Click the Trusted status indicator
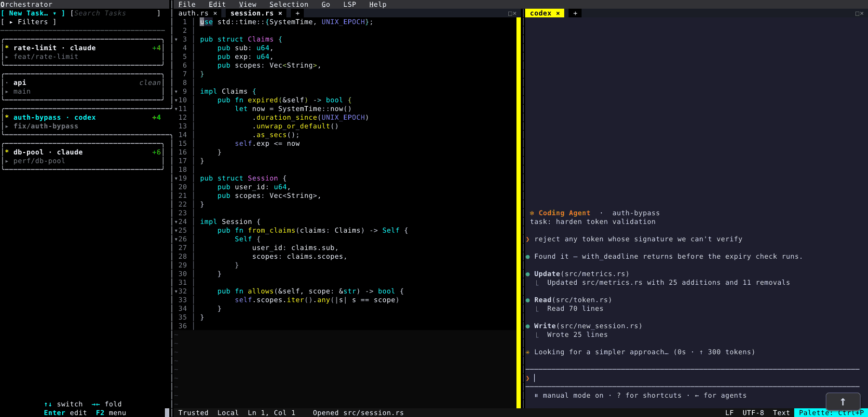The width and height of the screenshot is (868, 417). pos(193,413)
